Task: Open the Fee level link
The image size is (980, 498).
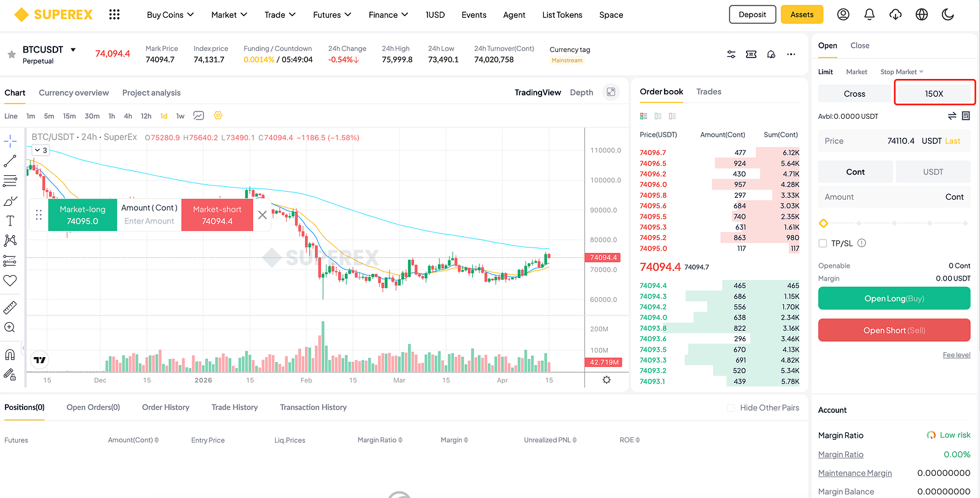Action: (x=956, y=355)
